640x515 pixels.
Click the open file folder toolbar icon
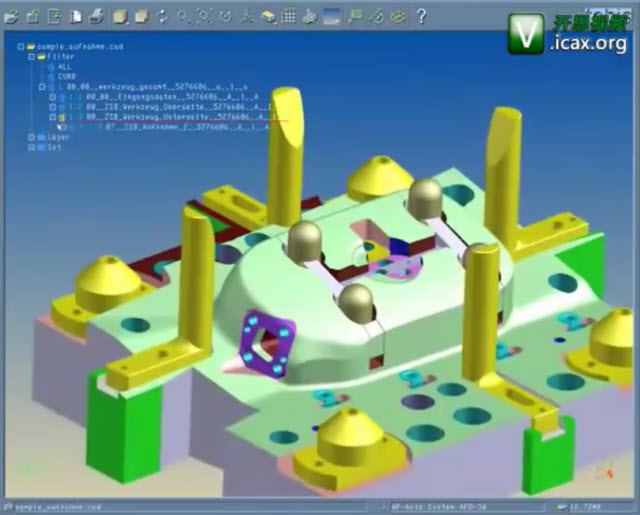pos(11,17)
